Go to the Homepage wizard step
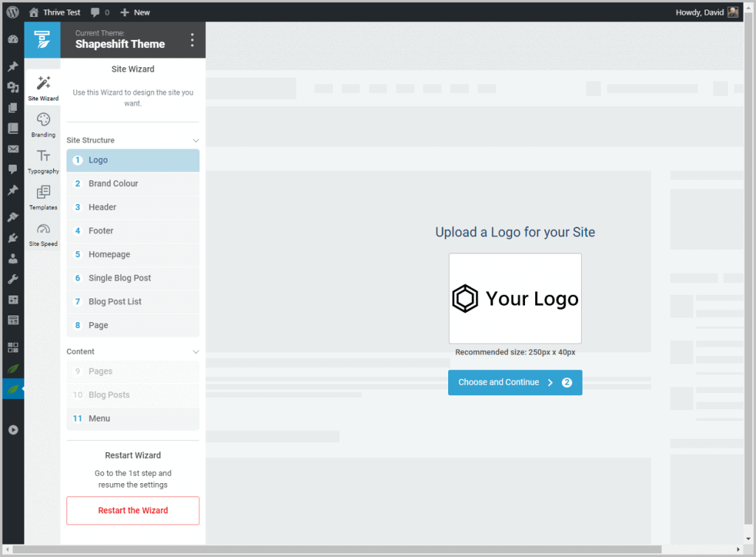The height and width of the screenshot is (557, 756). coord(133,255)
